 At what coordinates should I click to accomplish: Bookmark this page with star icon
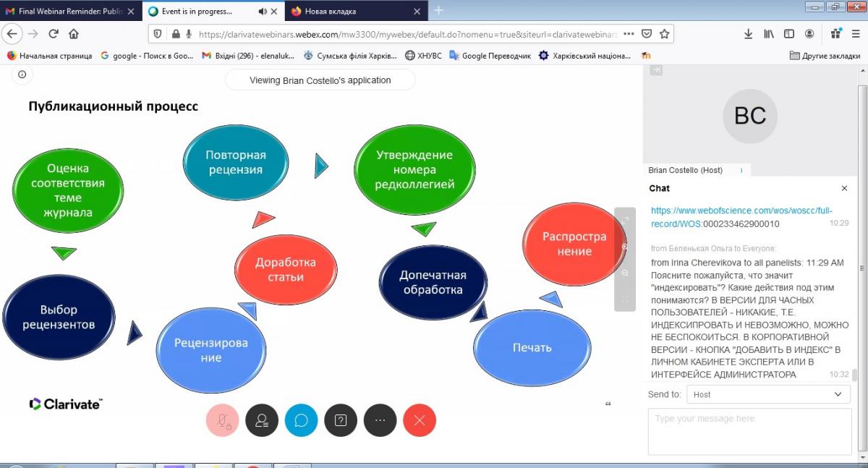click(665, 34)
